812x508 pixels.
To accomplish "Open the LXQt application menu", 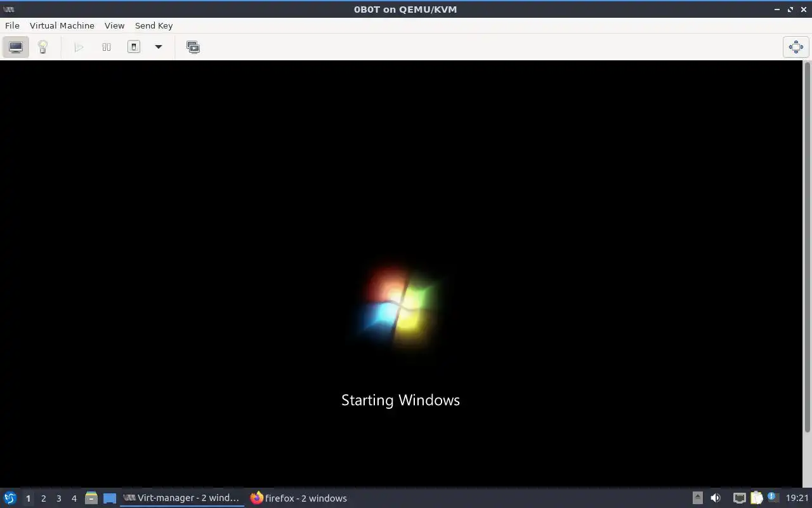I will coord(10,498).
